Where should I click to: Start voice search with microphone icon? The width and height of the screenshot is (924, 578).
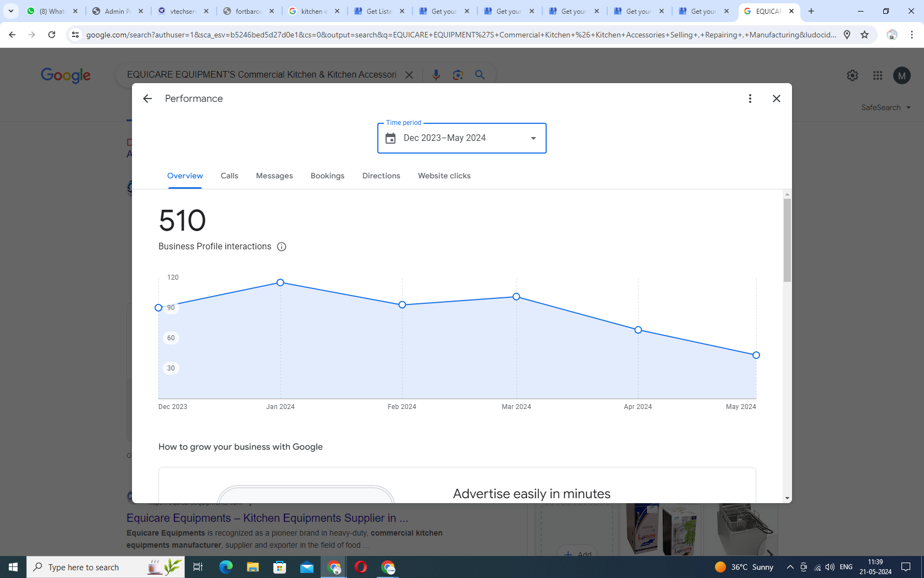tap(436, 75)
